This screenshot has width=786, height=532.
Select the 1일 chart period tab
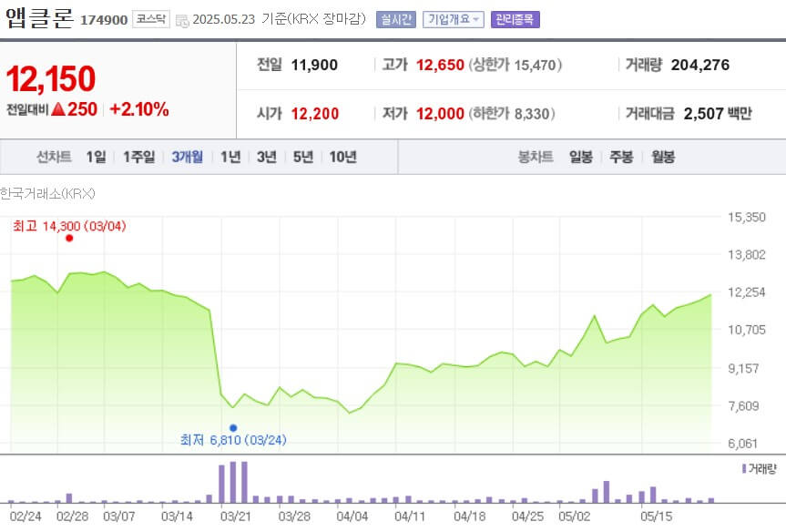coord(95,156)
